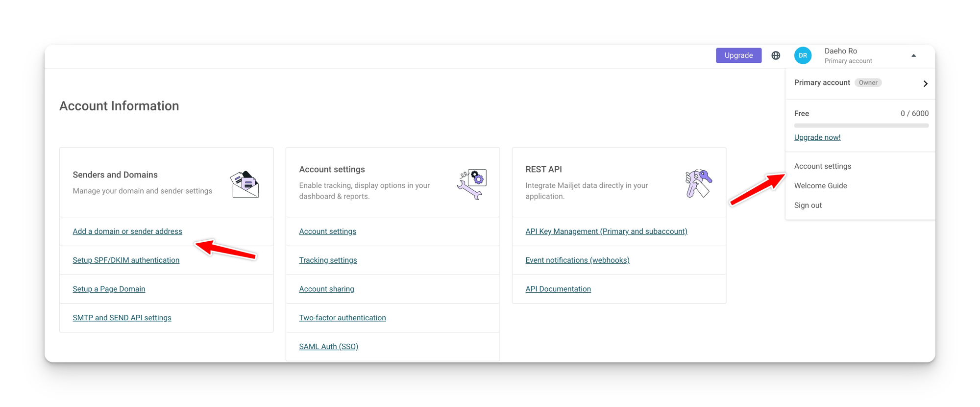Click the DR avatar icon

pyautogui.click(x=803, y=55)
